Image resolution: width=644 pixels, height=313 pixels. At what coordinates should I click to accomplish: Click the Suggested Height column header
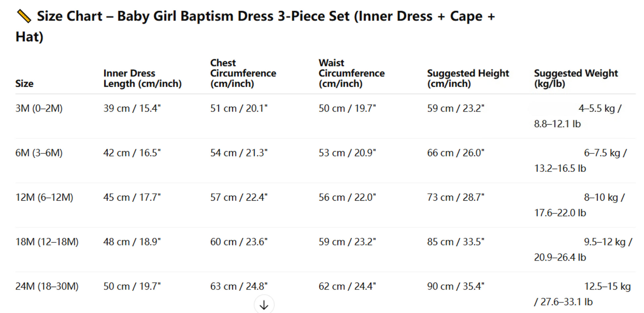click(468, 78)
